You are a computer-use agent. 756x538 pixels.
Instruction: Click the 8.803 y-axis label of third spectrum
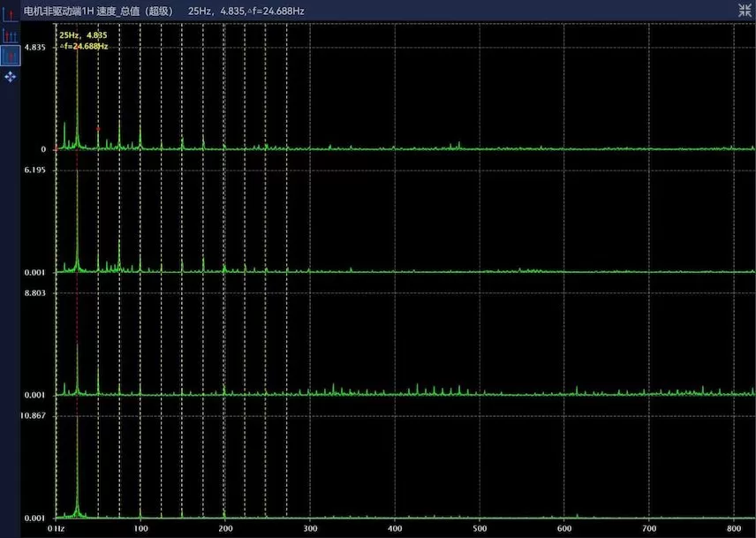point(35,292)
